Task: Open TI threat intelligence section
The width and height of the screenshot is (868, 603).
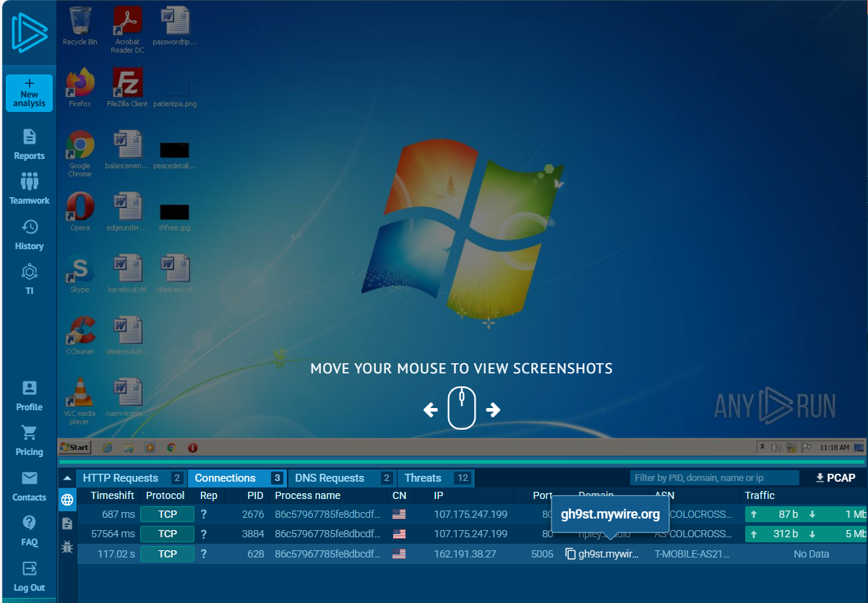Action: 30,279
